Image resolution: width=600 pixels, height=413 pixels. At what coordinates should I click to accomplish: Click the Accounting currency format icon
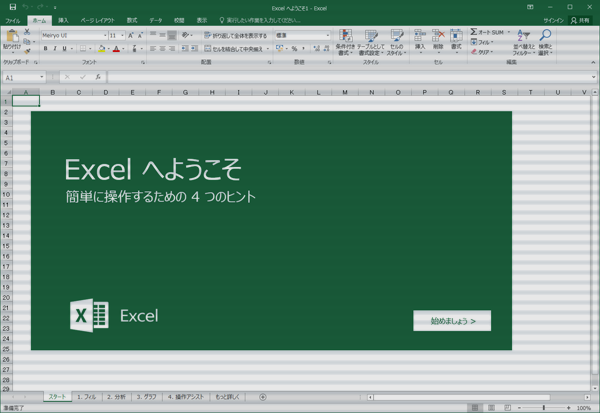pyautogui.click(x=279, y=48)
